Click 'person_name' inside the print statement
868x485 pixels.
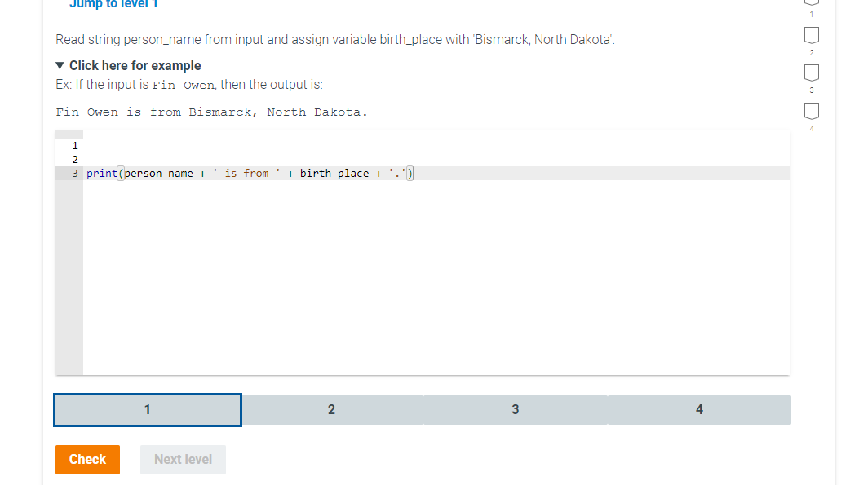pyautogui.click(x=160, y=173)
